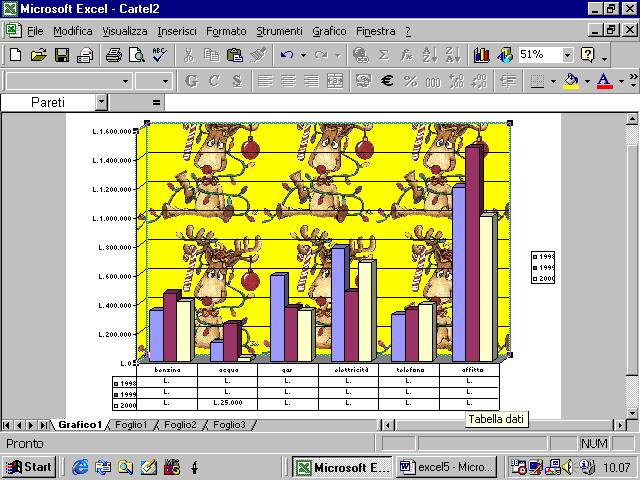Click the Sort Descending Z-A icon
640x480 pixels.
point(453,55)
